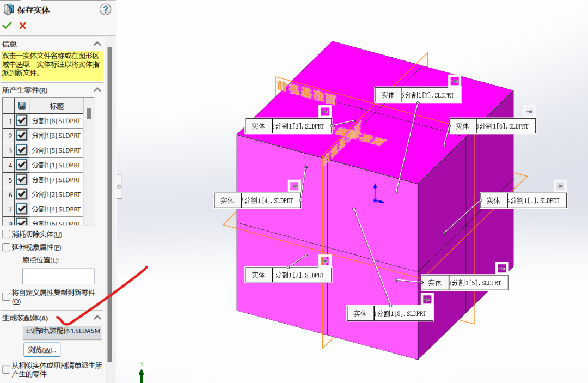Collapse the 所产生零件 section

pyautogui.click(x=97, y=90)
